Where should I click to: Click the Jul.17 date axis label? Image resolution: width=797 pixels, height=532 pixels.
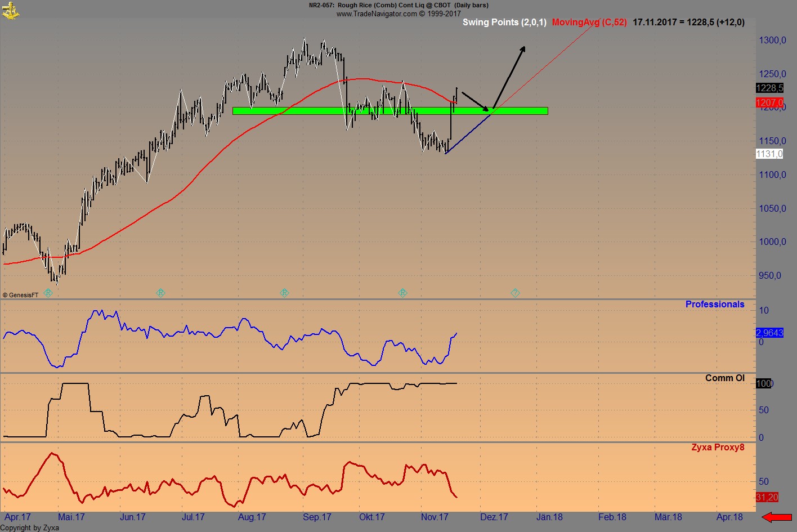[x=193, y=517]
